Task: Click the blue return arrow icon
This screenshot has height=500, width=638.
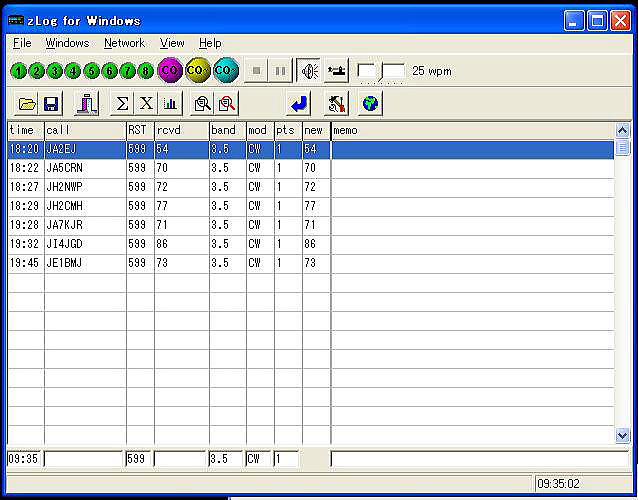Action: tap(299, 104)
